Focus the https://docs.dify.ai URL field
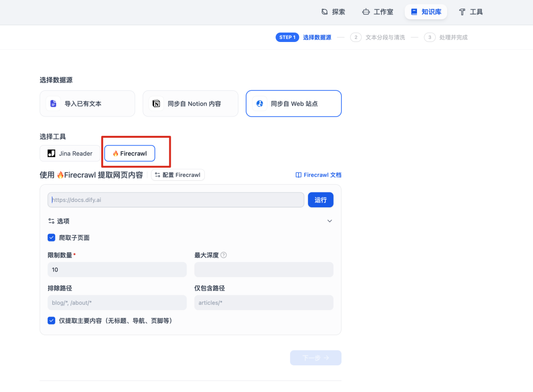Viewport: 533px width, 392px height. pos(176,200)
